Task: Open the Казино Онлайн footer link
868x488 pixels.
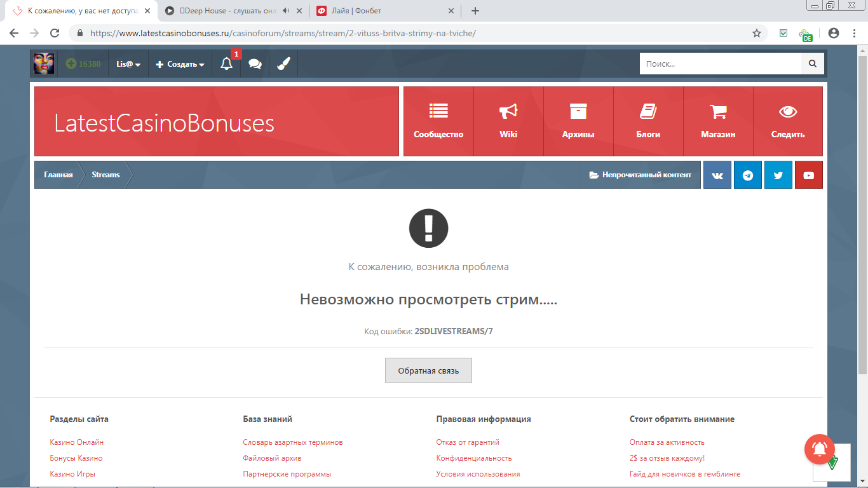Action: 76,442
